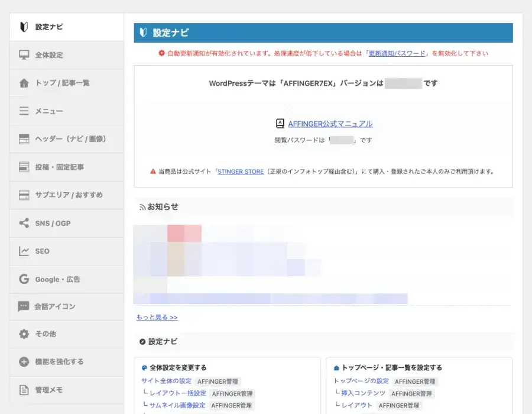Viewport: 532px width, 414px height.
Task: Click AFFINGER管理 badge next to レイアウト一括設定
Action: pos(232,394)
